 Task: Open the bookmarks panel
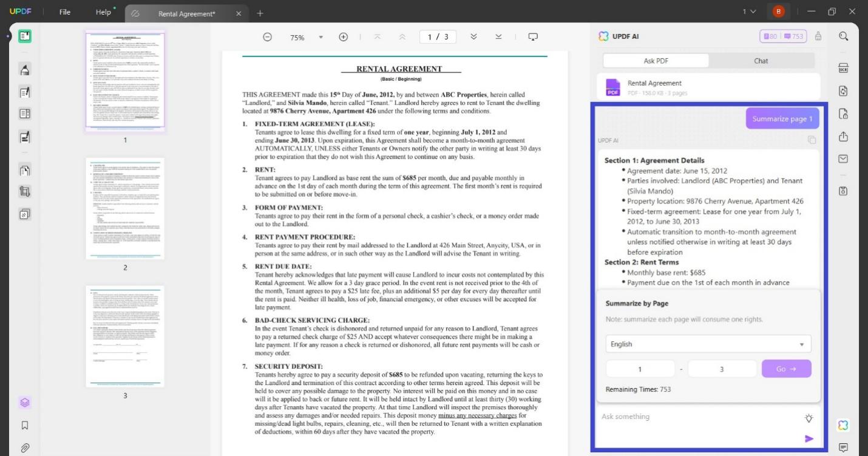pyautogui.click(x=24, y=425)
